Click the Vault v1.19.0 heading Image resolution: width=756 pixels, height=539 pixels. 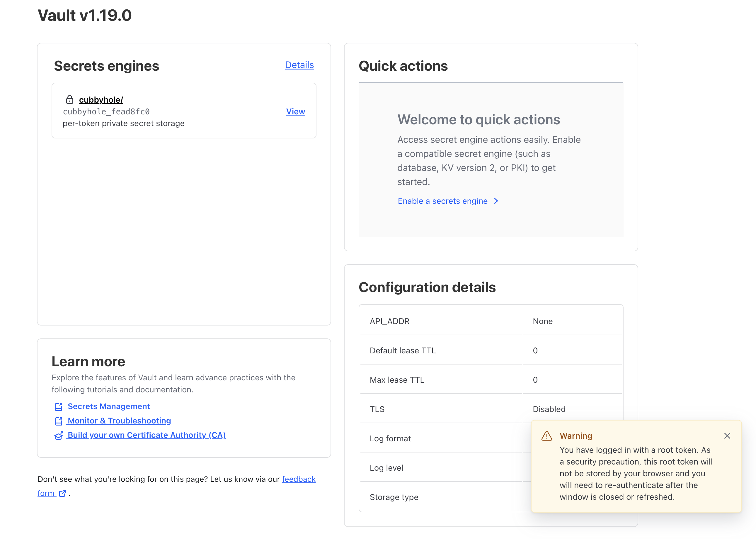tap(85, 15)
